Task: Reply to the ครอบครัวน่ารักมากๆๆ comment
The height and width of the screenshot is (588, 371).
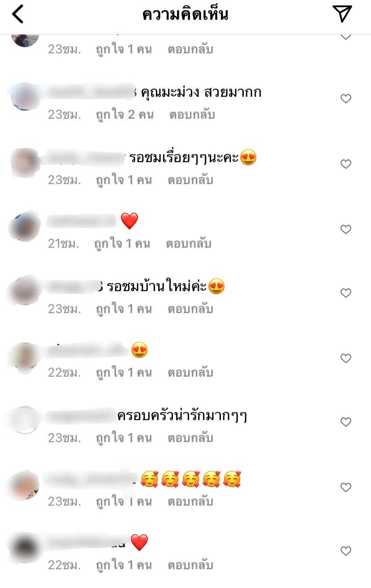Action: point(190,438)
